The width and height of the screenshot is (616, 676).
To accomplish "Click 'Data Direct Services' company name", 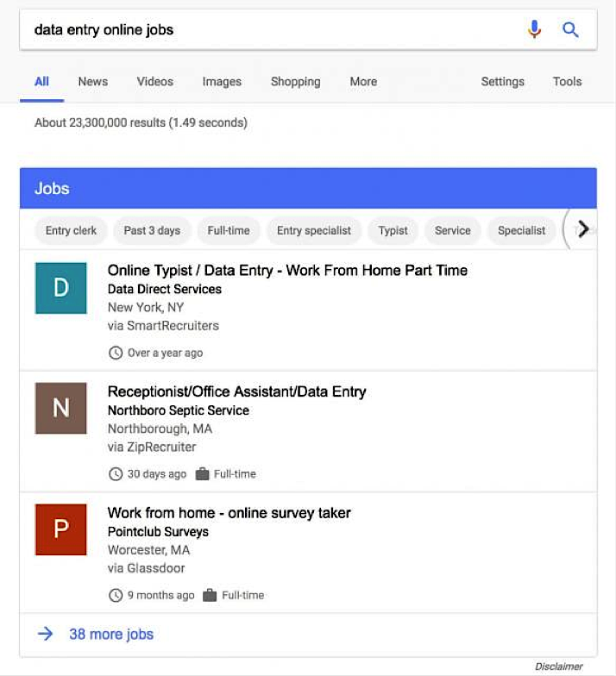I will pos(165,289).
